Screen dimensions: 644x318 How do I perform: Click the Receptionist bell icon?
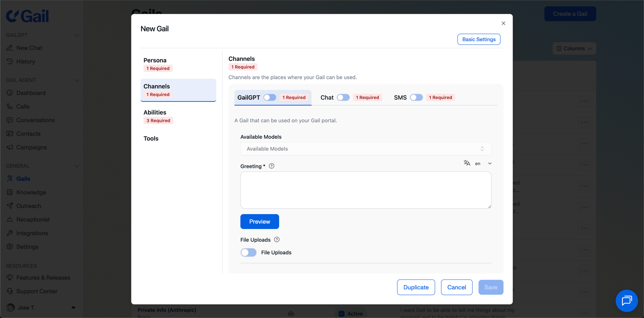[10, 220]
